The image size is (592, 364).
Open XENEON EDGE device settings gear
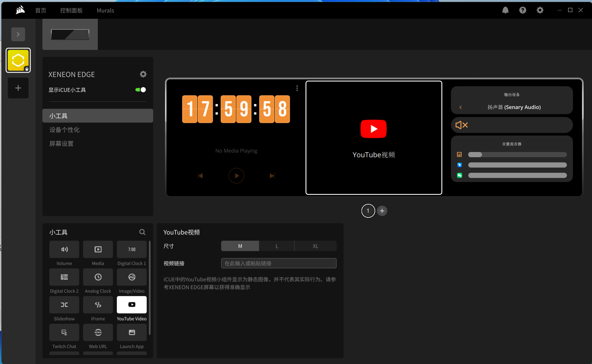pos(143,74)
